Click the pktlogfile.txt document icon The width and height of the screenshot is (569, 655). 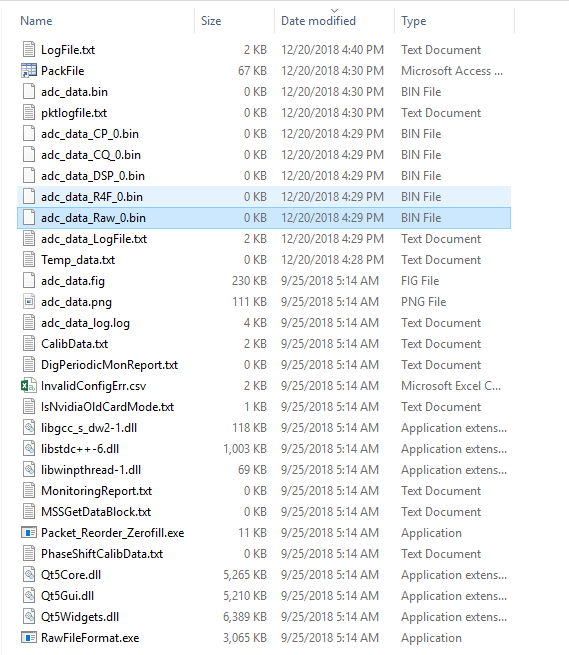(29, 112)
